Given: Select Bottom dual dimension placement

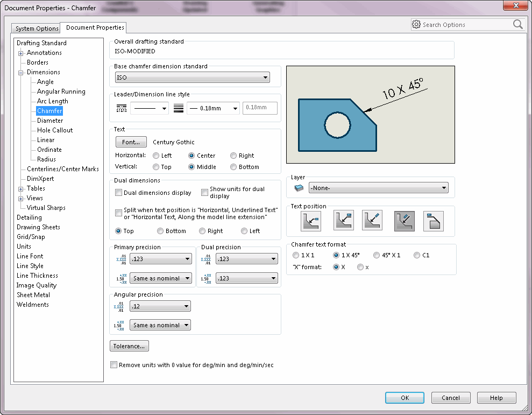Looking at the screenshot, I should coord(160,231).
